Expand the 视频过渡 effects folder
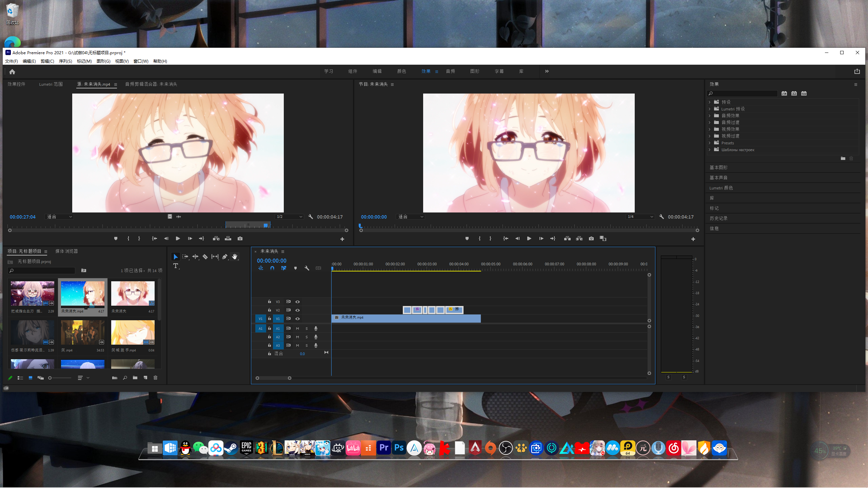The height and width of the screenshot is (488, 868). tap(709, 136)
